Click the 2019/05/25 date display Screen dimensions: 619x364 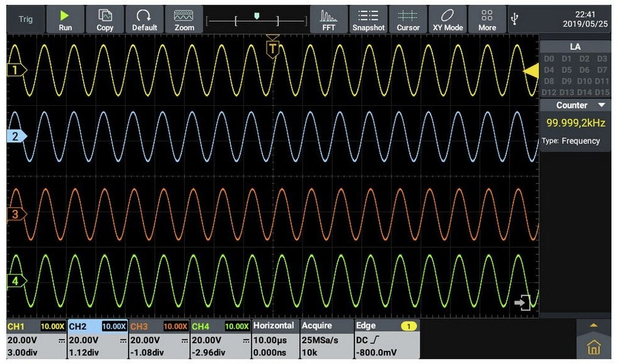click(x=585, y=24)
